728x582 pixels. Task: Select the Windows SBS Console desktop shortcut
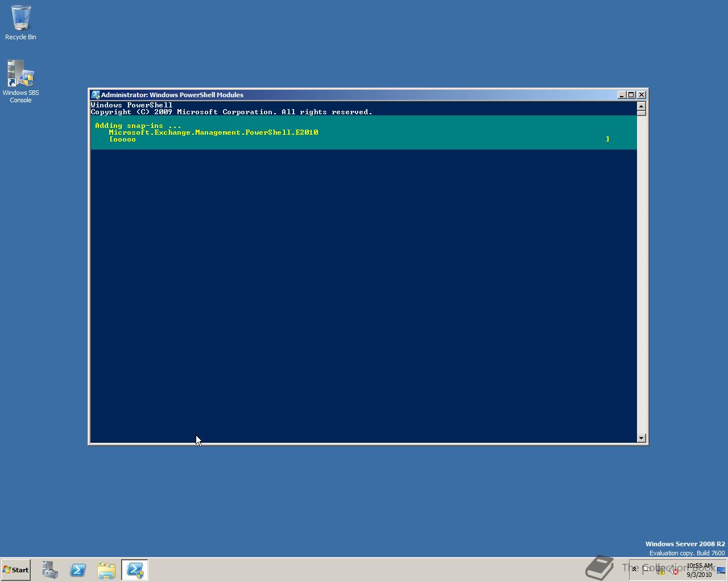[20, 81]
